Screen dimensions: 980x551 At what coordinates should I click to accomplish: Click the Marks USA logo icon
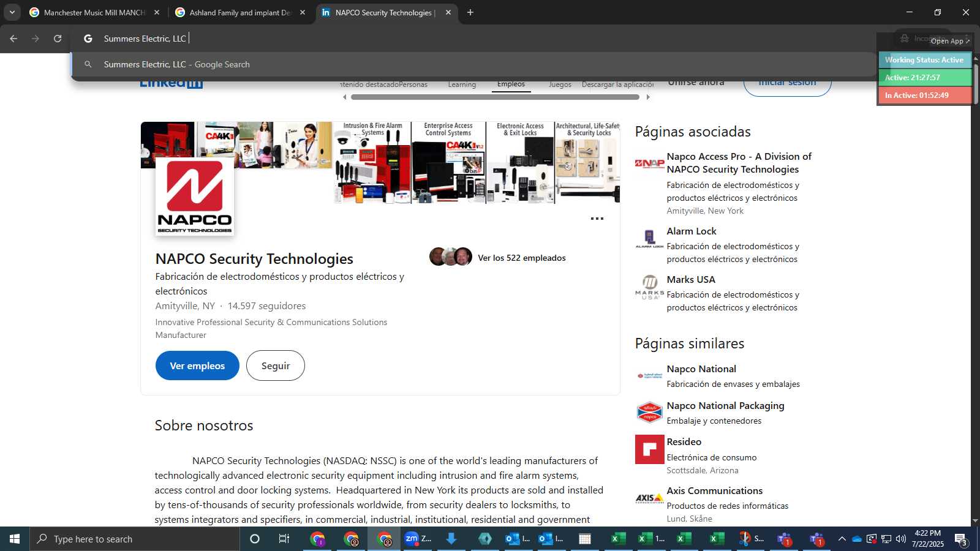649,287
